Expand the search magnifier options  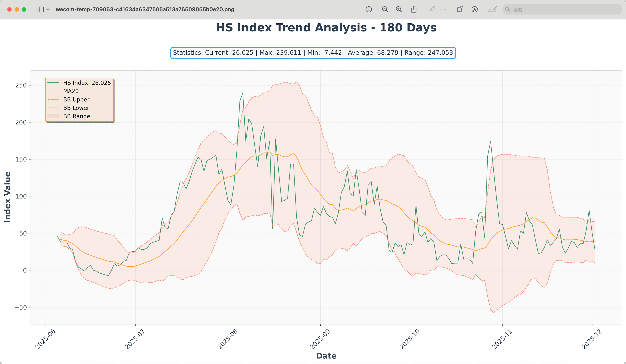[508, 9]
